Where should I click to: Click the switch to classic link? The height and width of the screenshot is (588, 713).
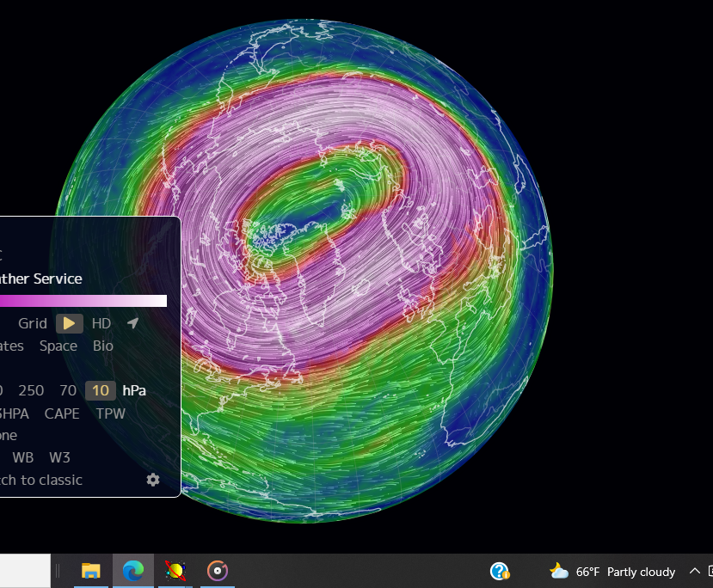[41, 481]
